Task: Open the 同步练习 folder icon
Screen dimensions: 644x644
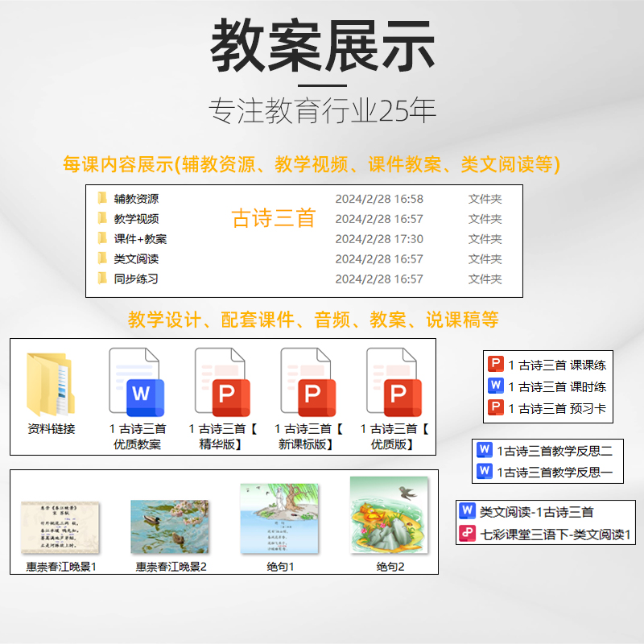Action: [102, 279]
